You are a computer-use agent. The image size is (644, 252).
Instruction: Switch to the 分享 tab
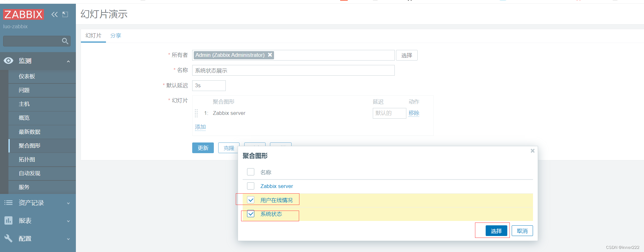pyautogui.click(x=116, y=35)
